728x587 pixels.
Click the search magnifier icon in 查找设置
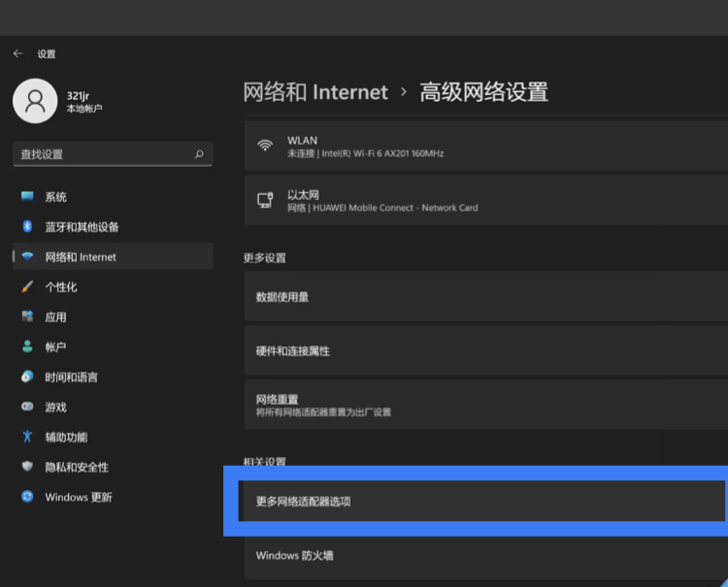pos(199,154)
